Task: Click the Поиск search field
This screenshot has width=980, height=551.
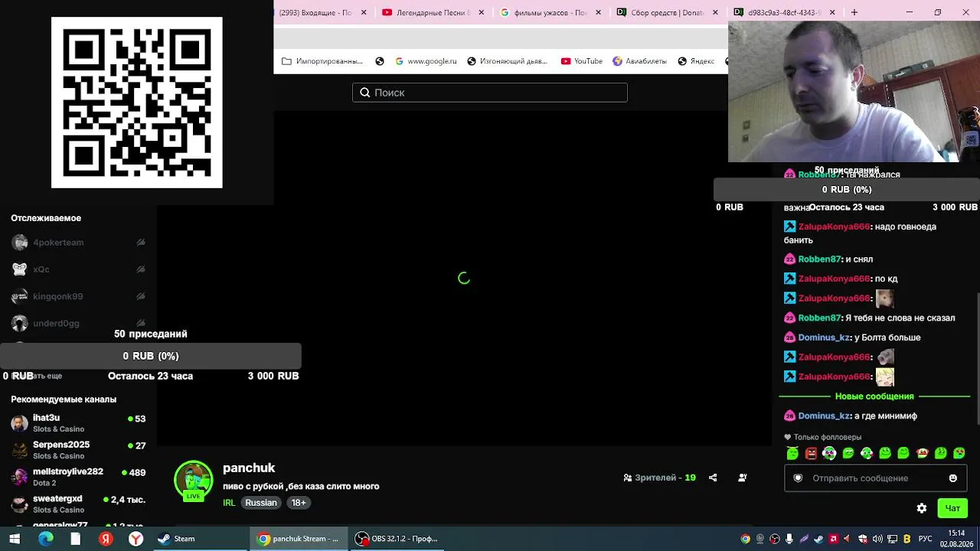Action: 490,93
